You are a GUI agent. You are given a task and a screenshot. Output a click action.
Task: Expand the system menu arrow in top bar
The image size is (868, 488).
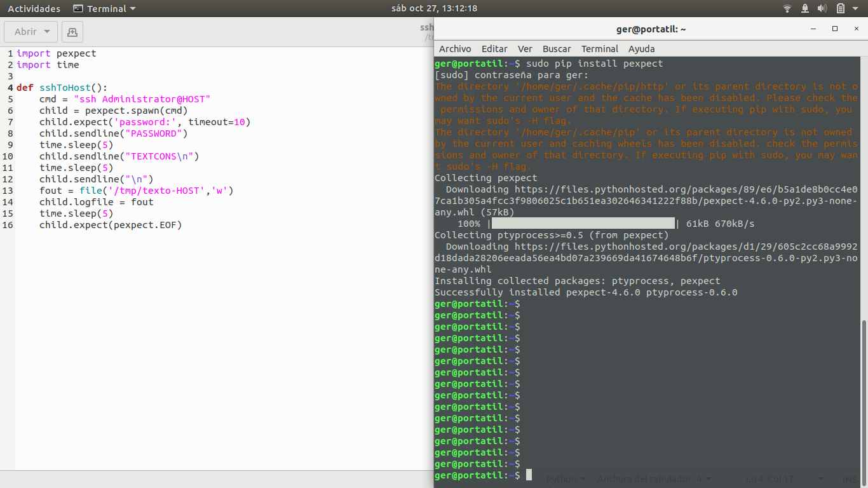pos(856,9)
